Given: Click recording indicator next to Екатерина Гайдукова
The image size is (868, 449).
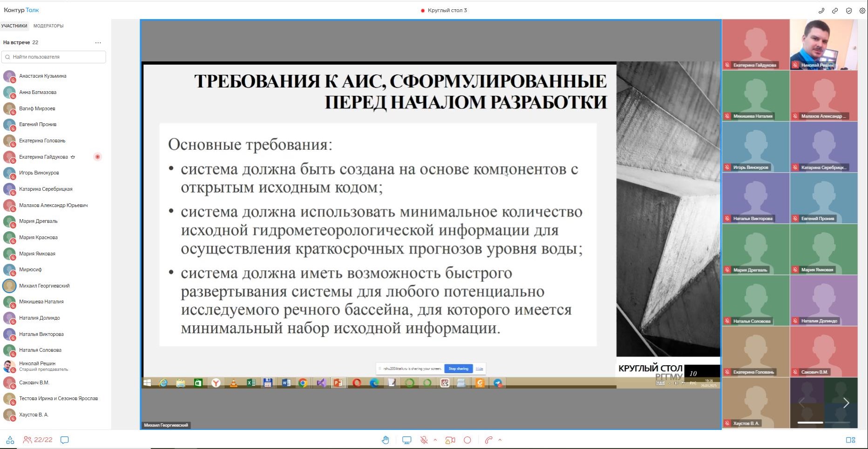Looking at the screenshot, I should pos(97,157).
